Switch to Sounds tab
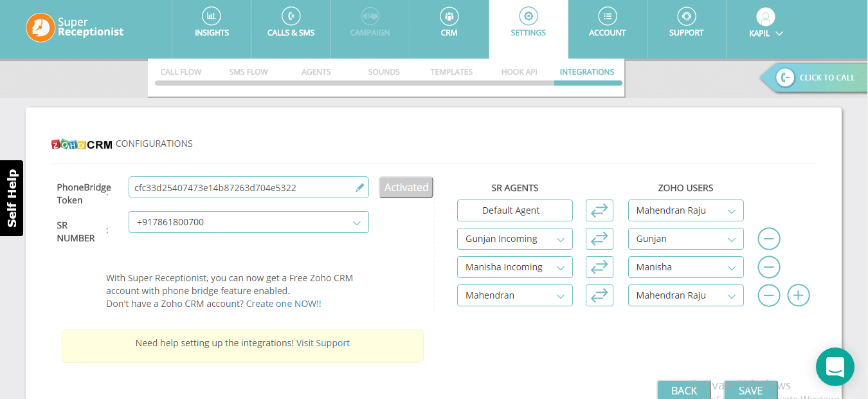868x399 pixels. coord(384,72)
